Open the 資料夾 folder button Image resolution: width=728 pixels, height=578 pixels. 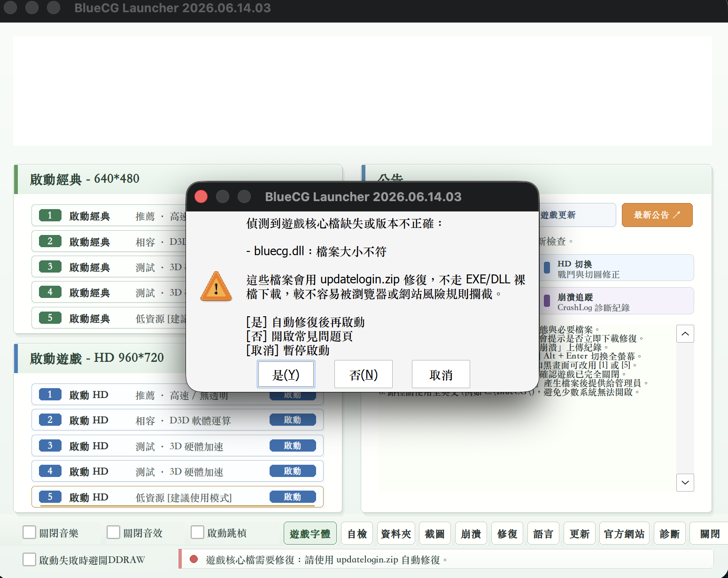[396, 533]
